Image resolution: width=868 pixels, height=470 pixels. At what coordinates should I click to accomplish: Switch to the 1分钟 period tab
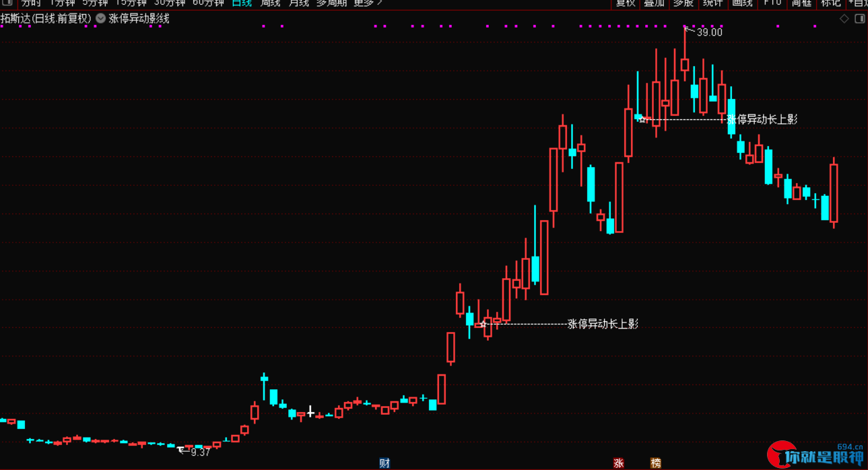pos(62,3)
